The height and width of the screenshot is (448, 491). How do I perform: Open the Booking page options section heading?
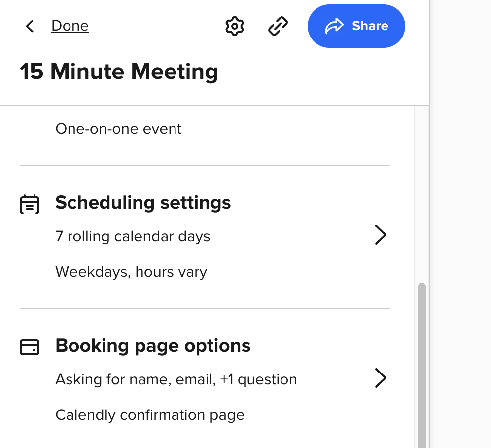click(153, 346)
